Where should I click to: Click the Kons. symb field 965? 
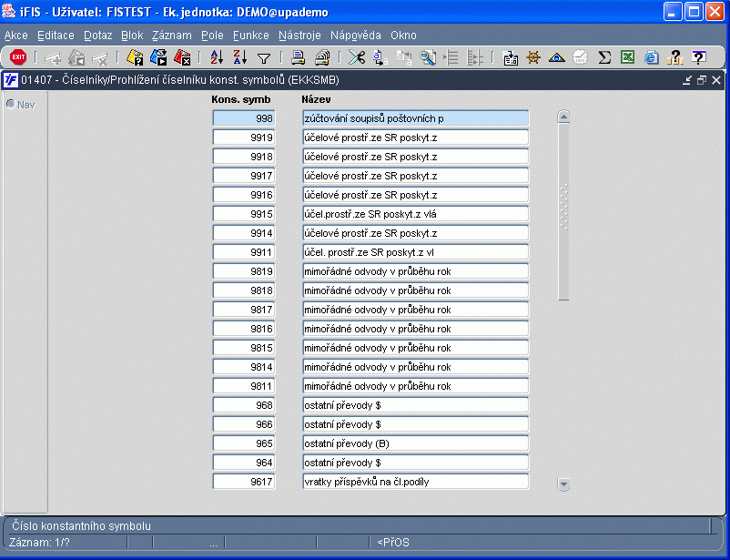pyautogui.click(x=244, y=443)
